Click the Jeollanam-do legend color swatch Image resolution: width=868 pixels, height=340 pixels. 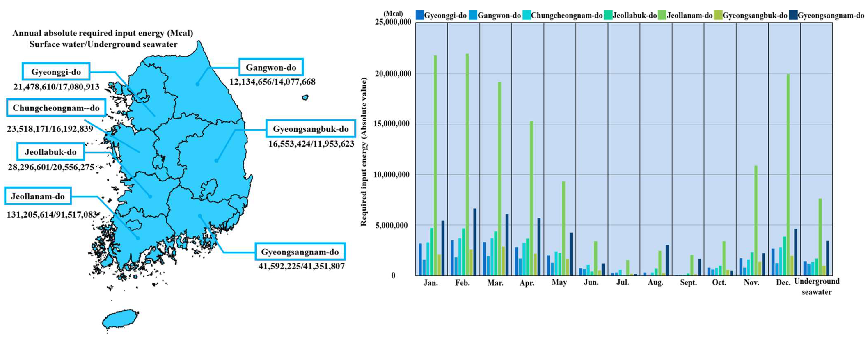[x=662, y=15]
